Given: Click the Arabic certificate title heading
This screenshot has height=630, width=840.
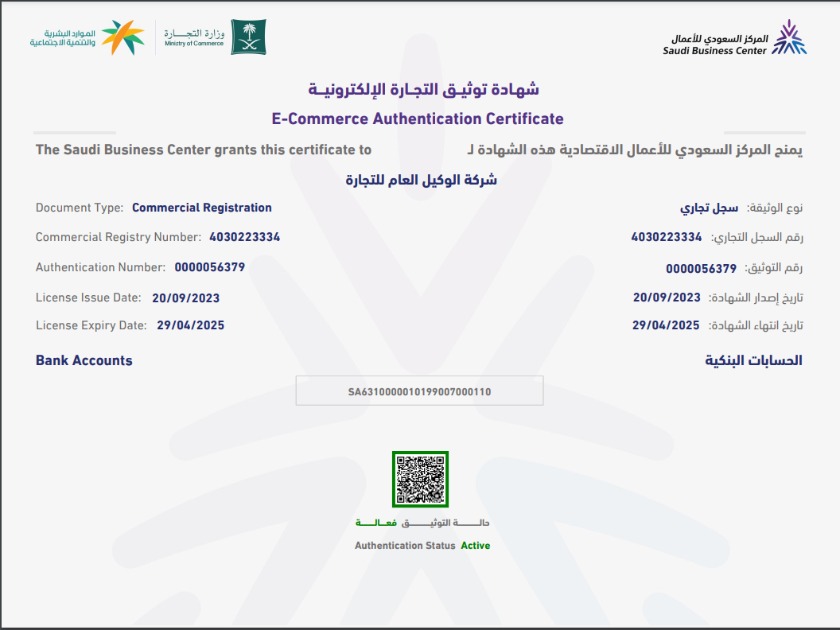Looking at the screenshot, I should 423,89.
